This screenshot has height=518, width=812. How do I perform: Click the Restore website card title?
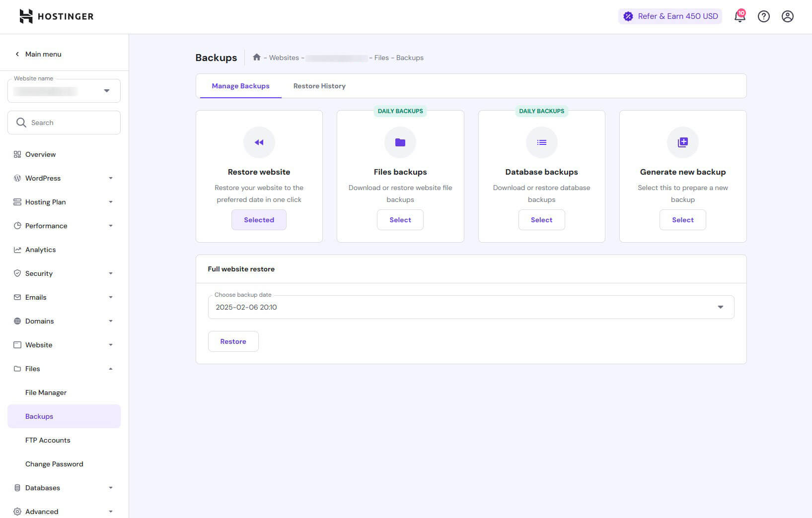[x=259, y=172]
